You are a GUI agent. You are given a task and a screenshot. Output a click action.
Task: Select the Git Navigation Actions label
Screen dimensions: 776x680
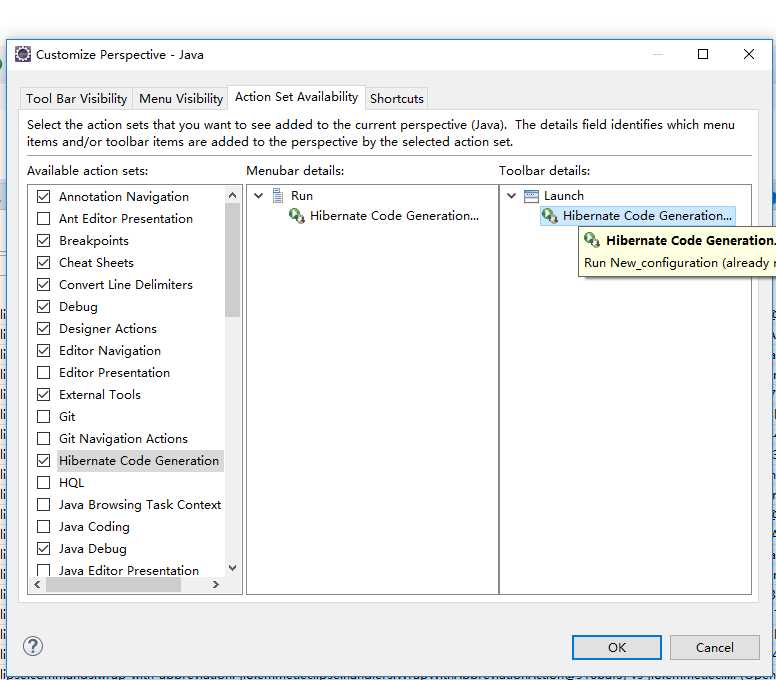pos(123,438)
